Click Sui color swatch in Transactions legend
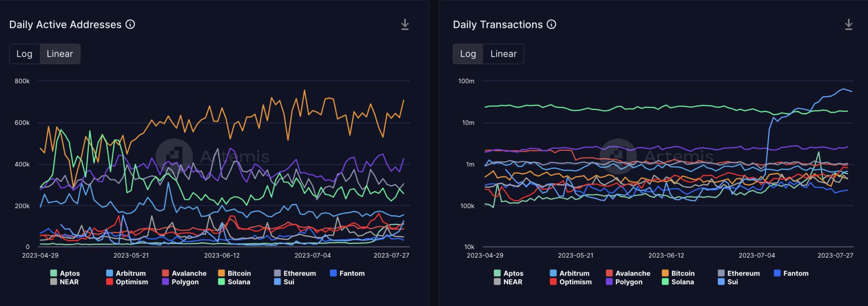Image resolution: width=868 pixels, height=306 pixels. 721,282
